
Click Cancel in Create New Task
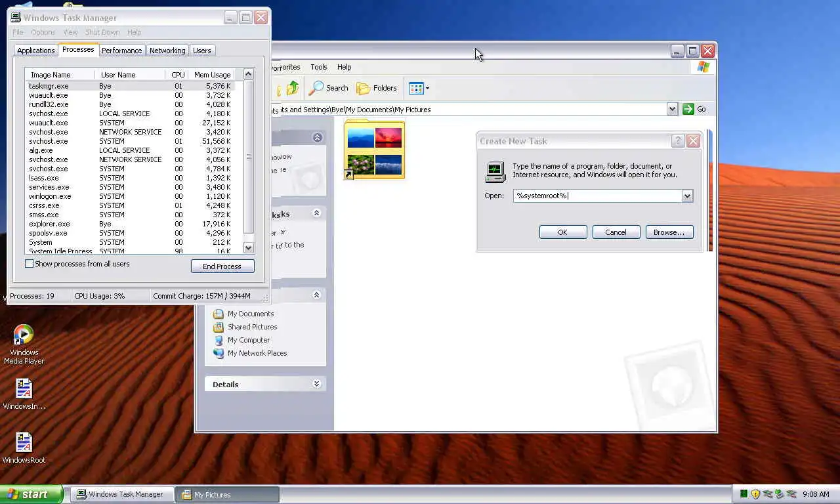(616, 232)
